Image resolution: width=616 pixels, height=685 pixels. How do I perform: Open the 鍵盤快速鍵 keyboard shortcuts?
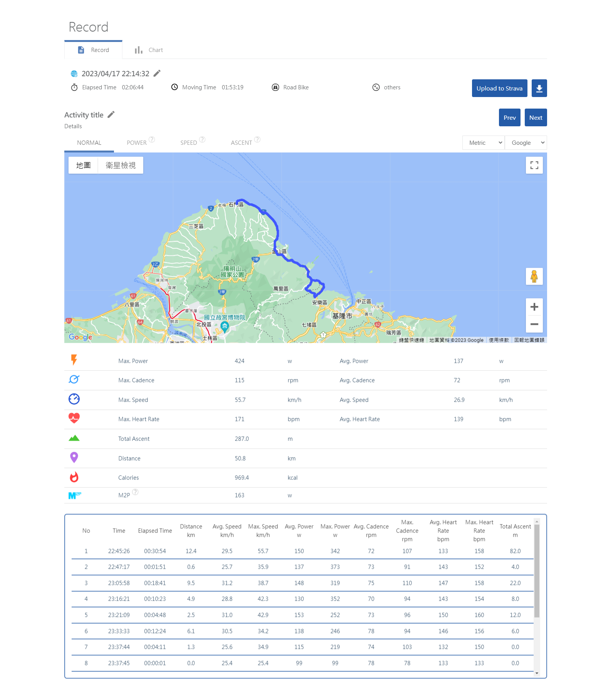click(x=412, y=340)
